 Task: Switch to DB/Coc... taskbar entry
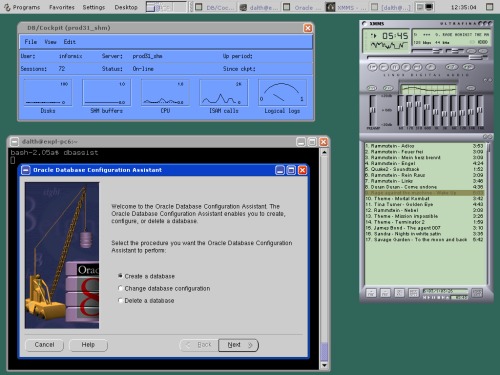point(215,7)
